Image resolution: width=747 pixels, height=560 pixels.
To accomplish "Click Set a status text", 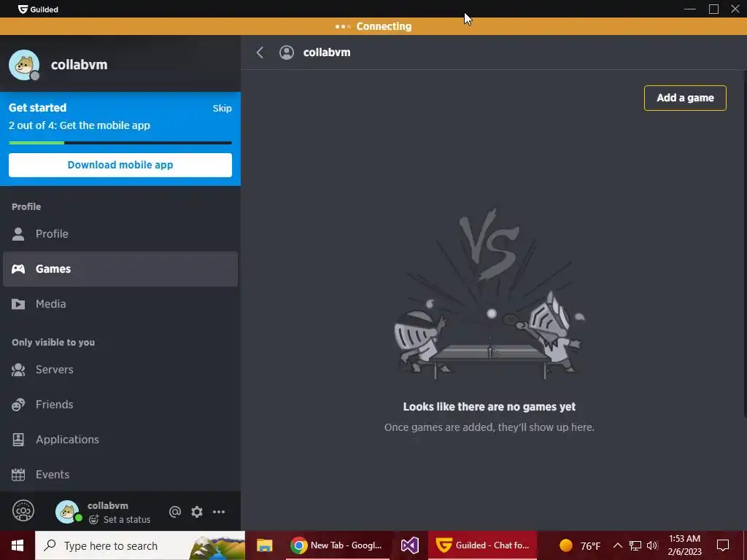I will coord(127,519).
